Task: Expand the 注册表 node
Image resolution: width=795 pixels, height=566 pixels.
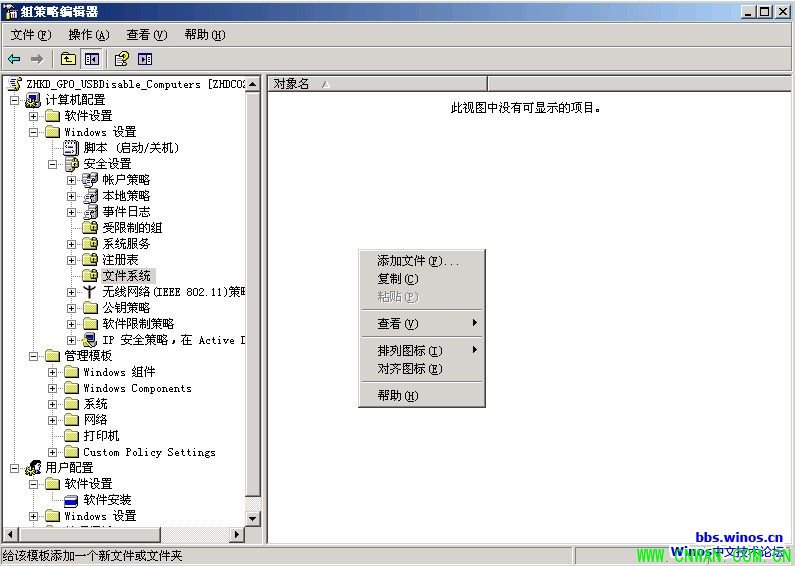Action: (72, 260)
